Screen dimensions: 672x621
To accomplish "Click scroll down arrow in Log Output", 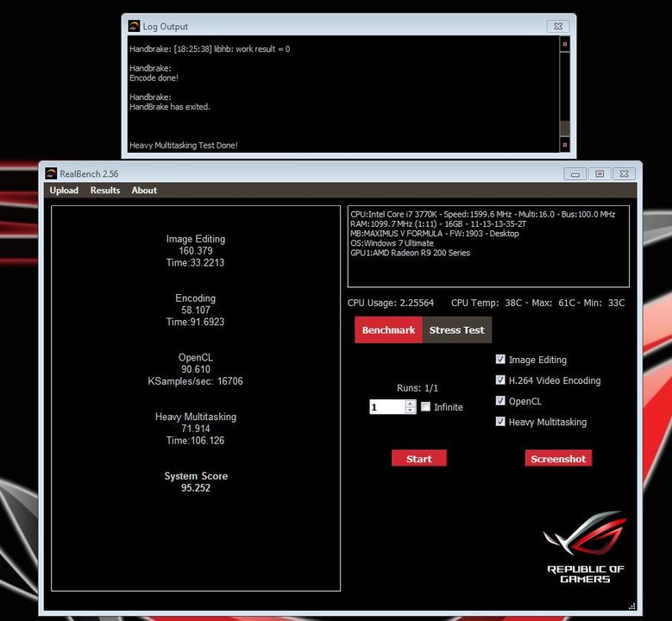I will click(565, 145).
